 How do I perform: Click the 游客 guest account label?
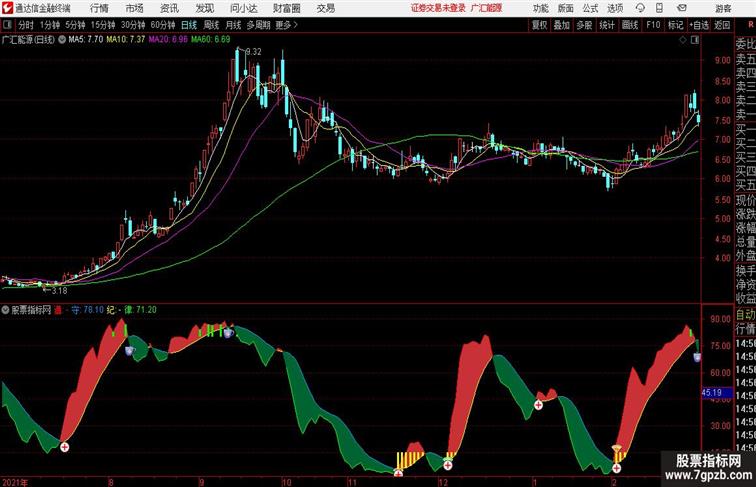pyautogui.click(x=723, y=8)
